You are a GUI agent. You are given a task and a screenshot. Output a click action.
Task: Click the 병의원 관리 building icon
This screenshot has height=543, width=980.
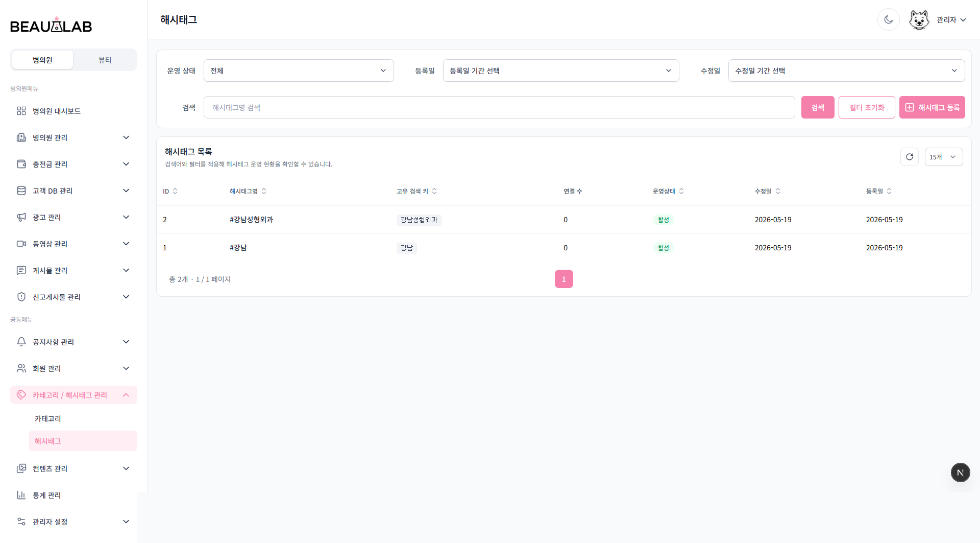pyautogui.click(x=21, y=137)
